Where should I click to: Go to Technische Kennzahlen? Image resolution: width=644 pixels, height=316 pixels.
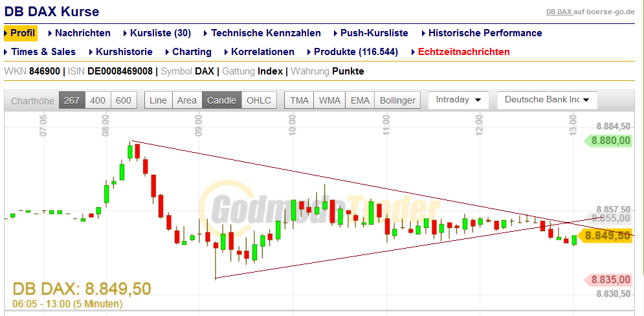point(266,33)
